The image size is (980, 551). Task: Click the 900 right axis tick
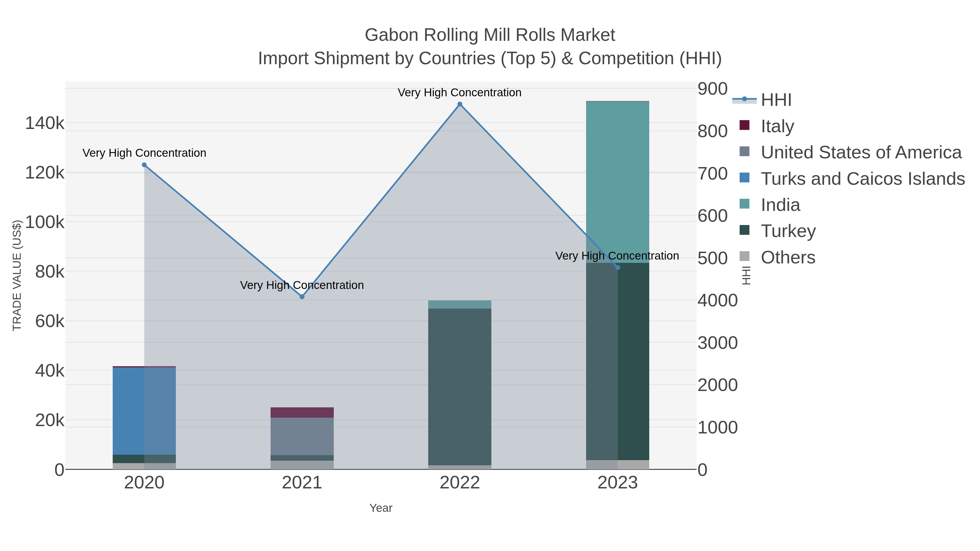[713, 89]
